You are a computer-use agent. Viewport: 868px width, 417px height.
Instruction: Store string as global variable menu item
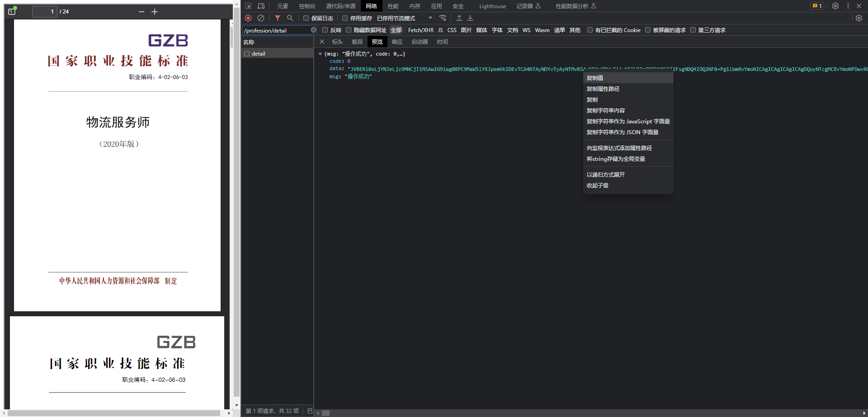628,159
